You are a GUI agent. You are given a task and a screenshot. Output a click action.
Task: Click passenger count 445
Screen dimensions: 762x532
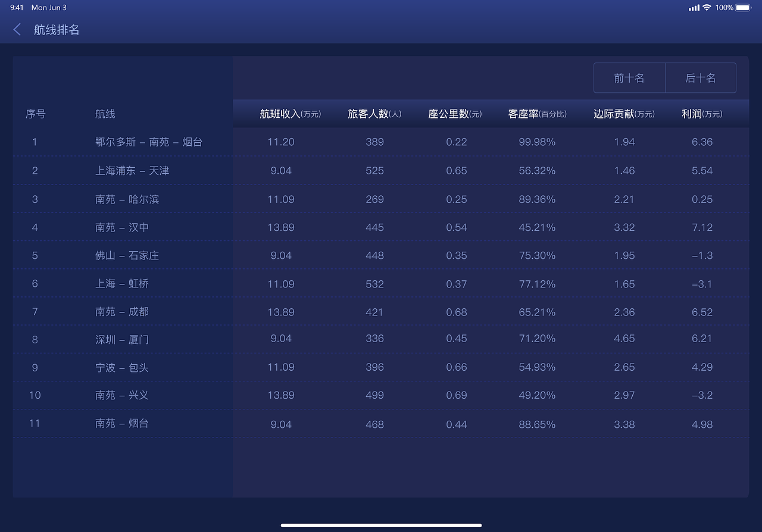click(374, 227)
